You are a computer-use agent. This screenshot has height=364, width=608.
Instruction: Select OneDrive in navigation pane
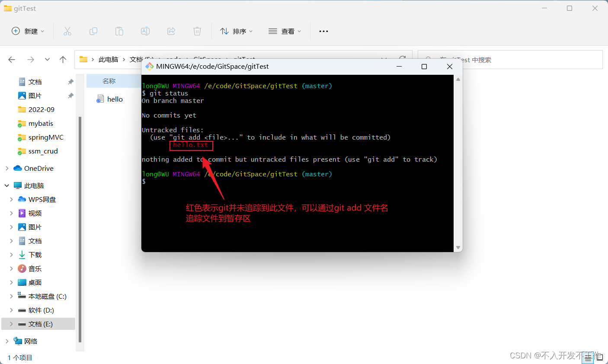point(39,168)
